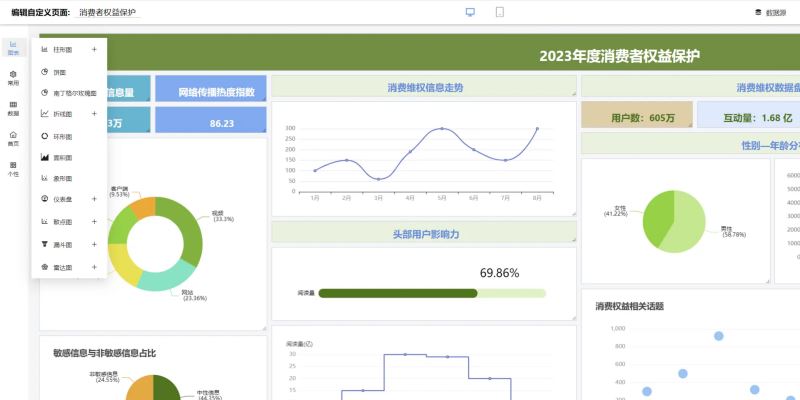Expand the 散点图 plus submenu
This screenshot has height=400, width=800.
(x=94, y=221)
